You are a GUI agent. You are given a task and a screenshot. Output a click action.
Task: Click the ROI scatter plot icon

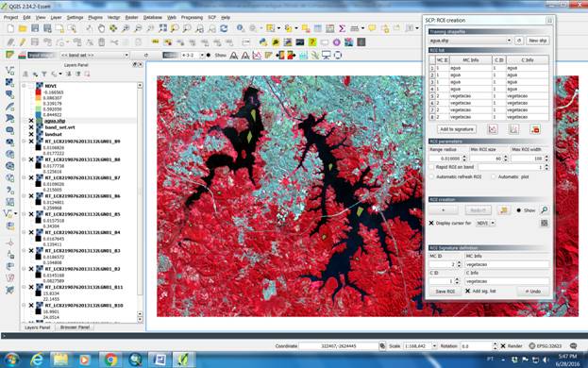coord(513,129)
